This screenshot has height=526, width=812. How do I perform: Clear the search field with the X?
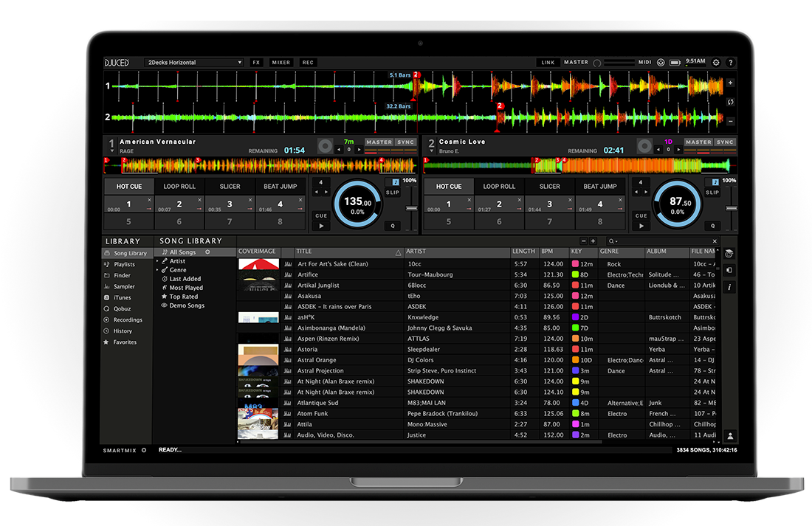[x=715, y=241]
